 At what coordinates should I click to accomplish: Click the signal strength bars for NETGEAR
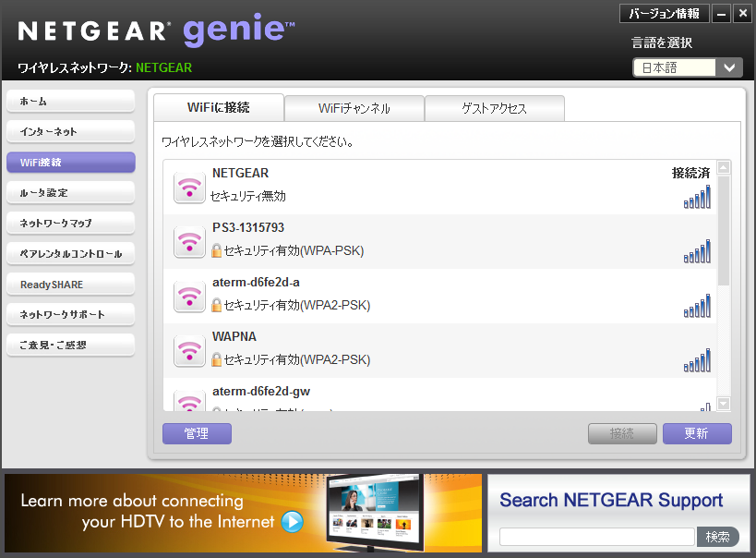point(697,197)
